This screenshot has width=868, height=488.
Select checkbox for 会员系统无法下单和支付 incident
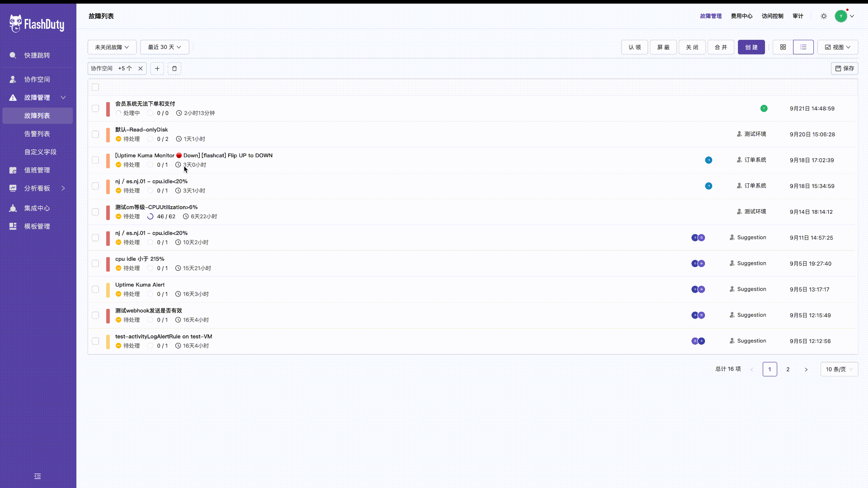coord(95,108)
